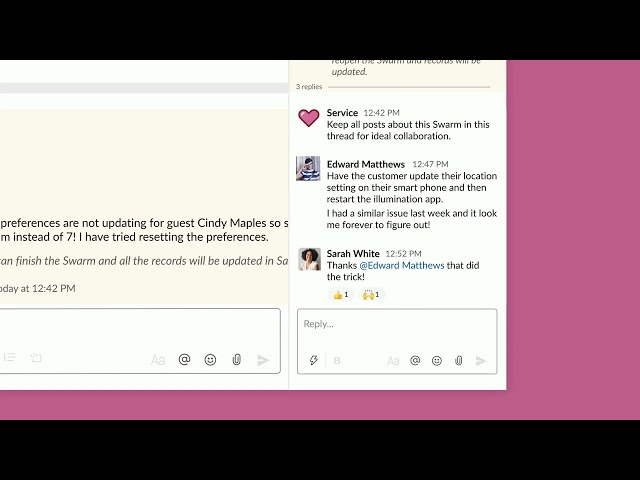Click the shortcuts lightning icon in reply box
Screen dimensions: 640x480
click(313, 361)
